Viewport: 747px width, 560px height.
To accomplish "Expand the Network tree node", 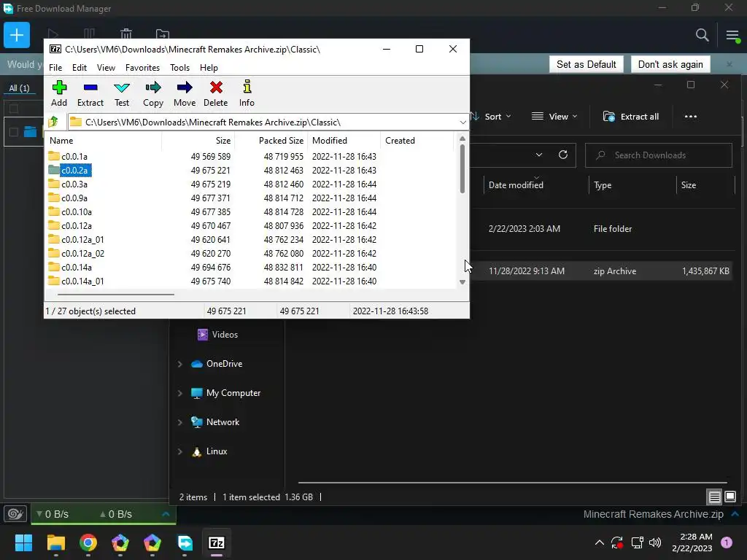I will pos(180,422).
